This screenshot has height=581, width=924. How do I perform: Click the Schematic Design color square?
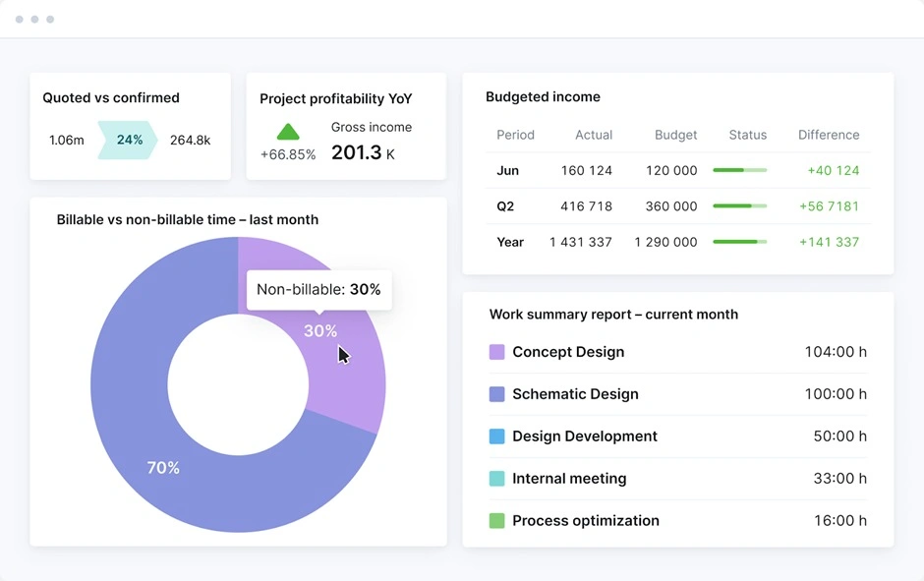tap(497, 394)
